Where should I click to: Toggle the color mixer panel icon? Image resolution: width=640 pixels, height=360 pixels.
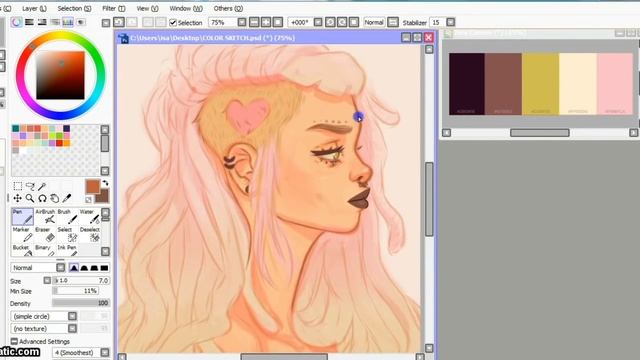coord(55,22)
